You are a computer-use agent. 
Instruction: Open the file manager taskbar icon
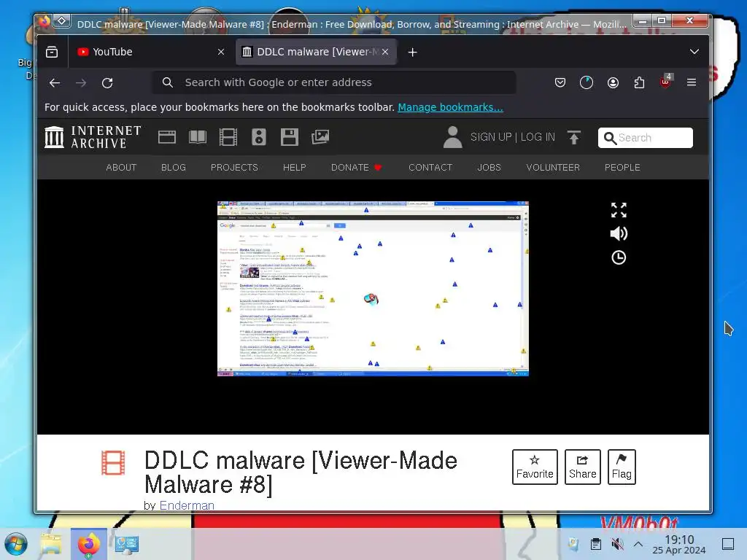point(51,544)
